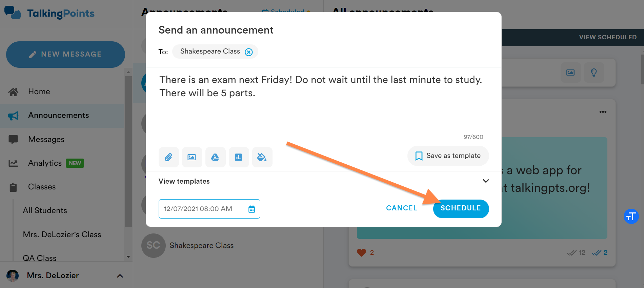Go to the Home page
Screen dimensions: 644x288
39,91
